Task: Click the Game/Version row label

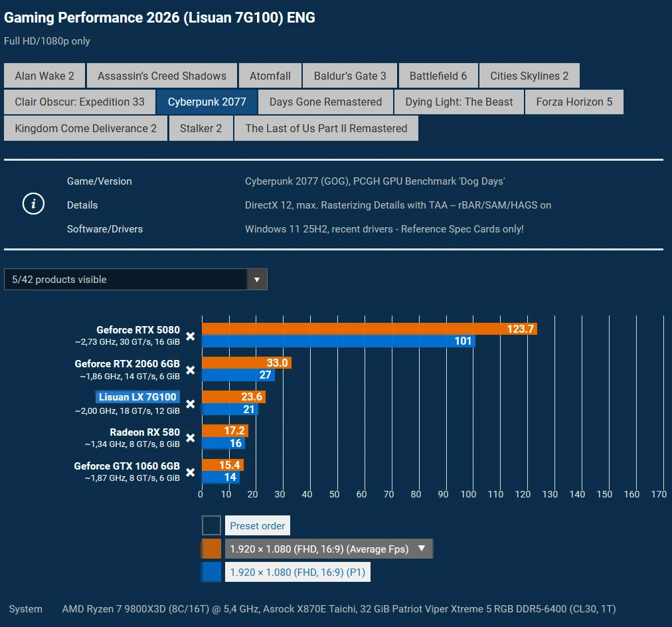Action: 100,181
